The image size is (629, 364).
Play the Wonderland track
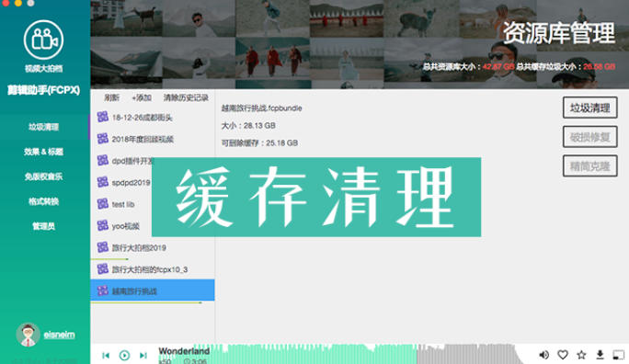click(x=124, y=355)
